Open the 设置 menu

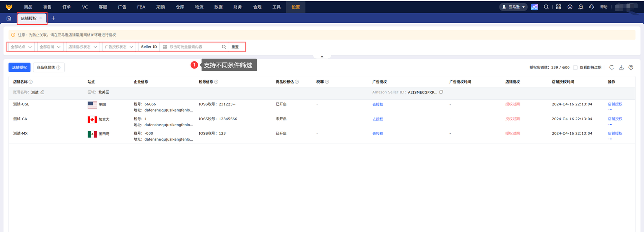pos(296,7)
